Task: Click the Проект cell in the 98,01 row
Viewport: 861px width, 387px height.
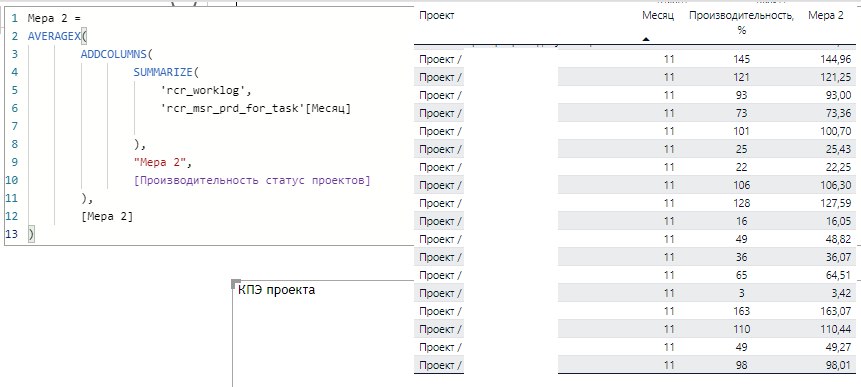Action: pos(440,365)
